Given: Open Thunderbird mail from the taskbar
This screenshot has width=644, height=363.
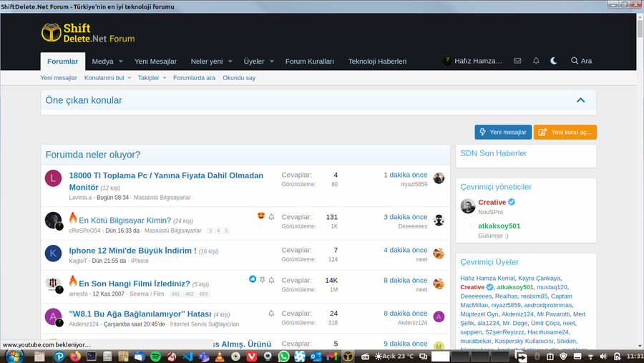Looking at the screenshot, I should tap(140, 357).
